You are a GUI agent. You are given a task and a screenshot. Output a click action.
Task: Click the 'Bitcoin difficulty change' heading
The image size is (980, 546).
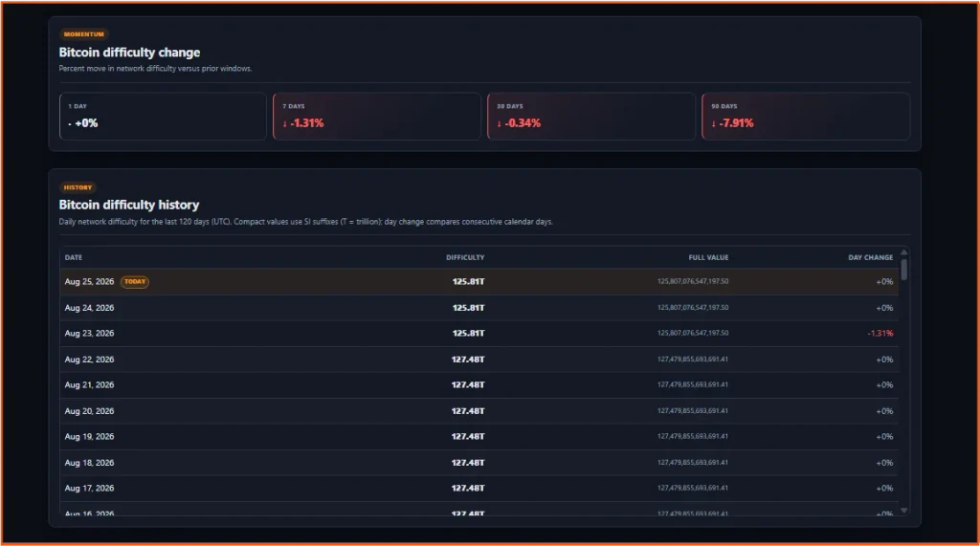pos(129,53)
